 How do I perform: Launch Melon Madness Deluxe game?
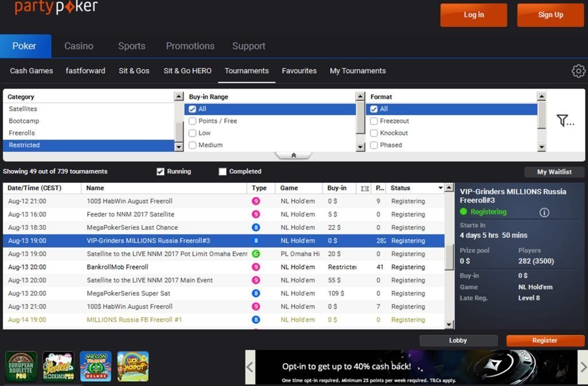(96, 366)
